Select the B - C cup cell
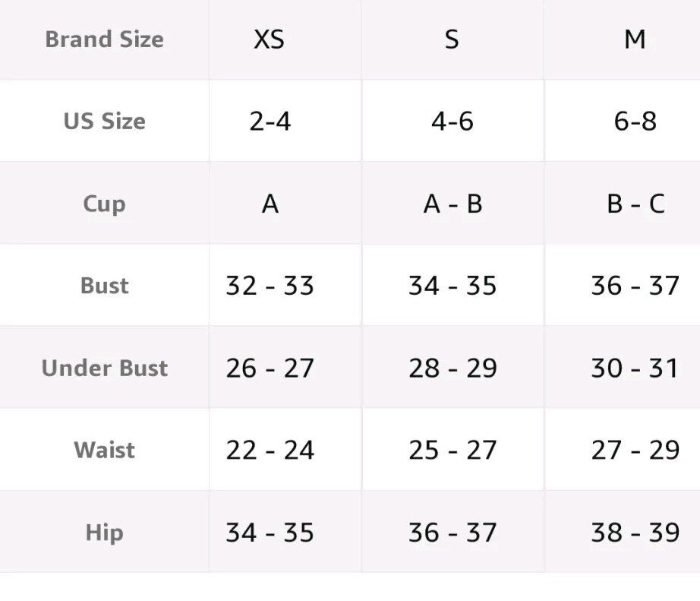This screenshot has width=700, height=601. tap(635, 204)
